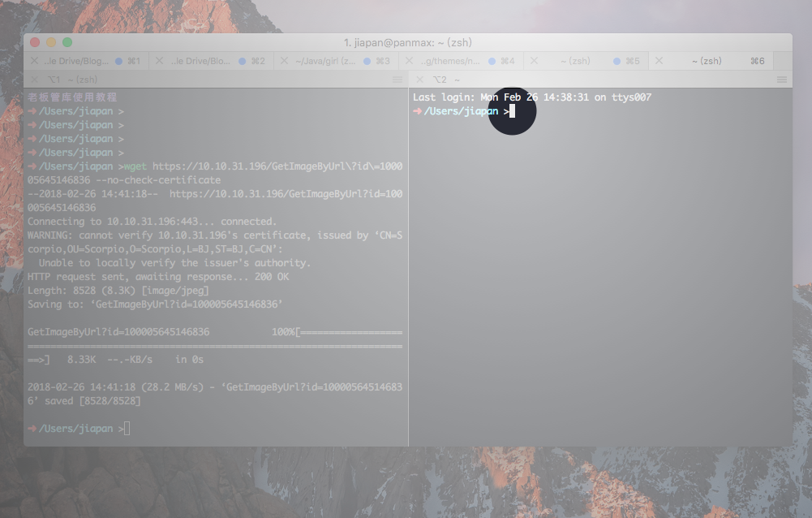
Task: Close the ~/Java/girl tab
Action: point(284,61)
